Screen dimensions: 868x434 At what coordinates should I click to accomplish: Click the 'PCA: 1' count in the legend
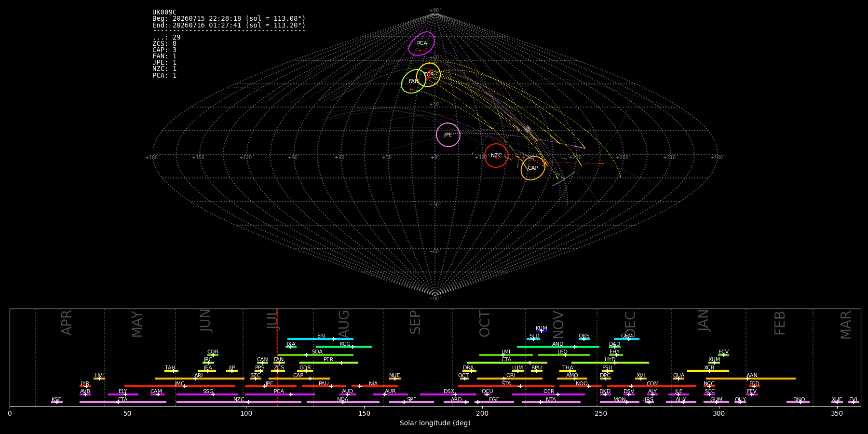point(164,76)
